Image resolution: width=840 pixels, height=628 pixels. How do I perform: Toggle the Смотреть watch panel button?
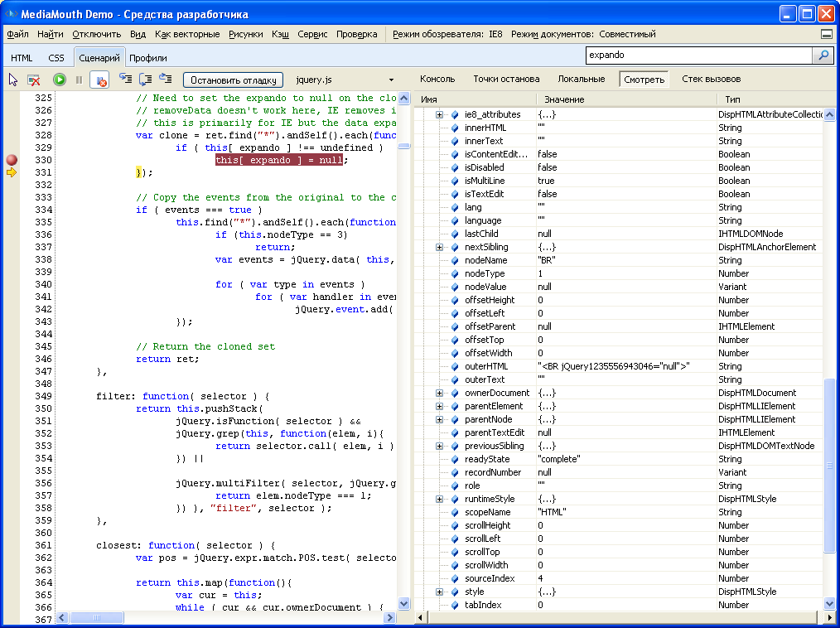[644, 80]
